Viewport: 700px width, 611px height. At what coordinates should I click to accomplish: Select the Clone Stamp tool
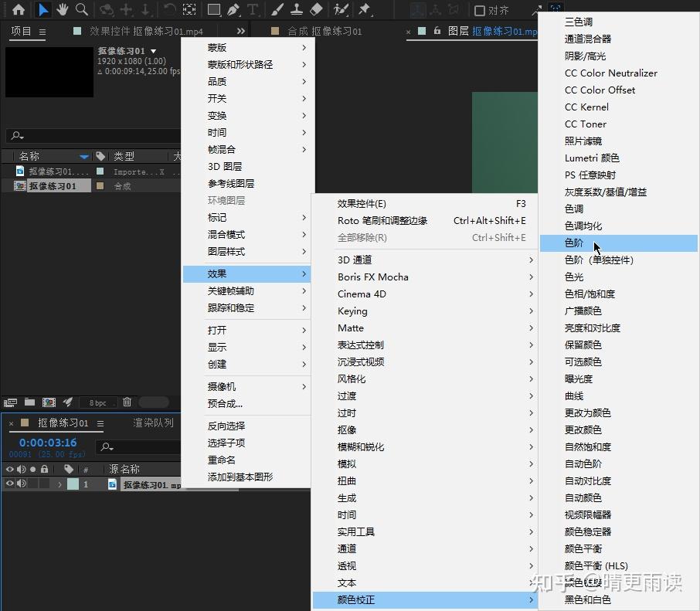pos(297,11)
